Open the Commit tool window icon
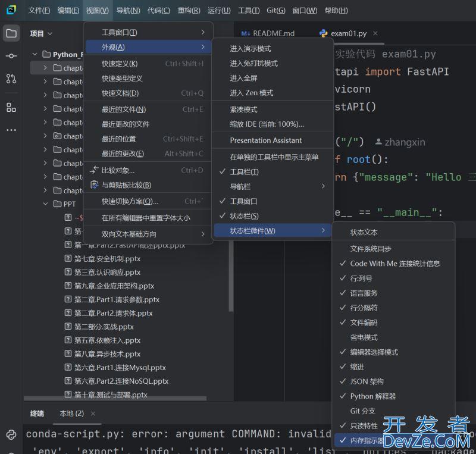The height and width of the screenshot is (454, 476). pos(11,56)
